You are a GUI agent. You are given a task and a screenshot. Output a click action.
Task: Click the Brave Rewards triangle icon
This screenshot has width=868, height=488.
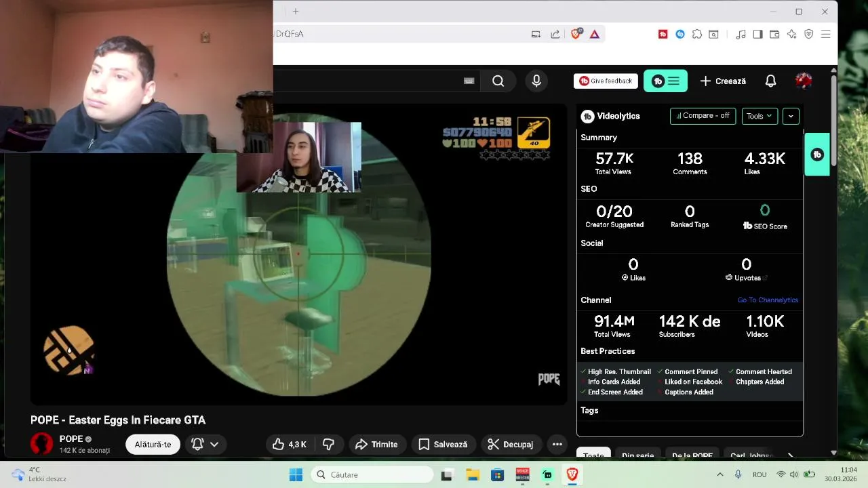coord(595,34)
